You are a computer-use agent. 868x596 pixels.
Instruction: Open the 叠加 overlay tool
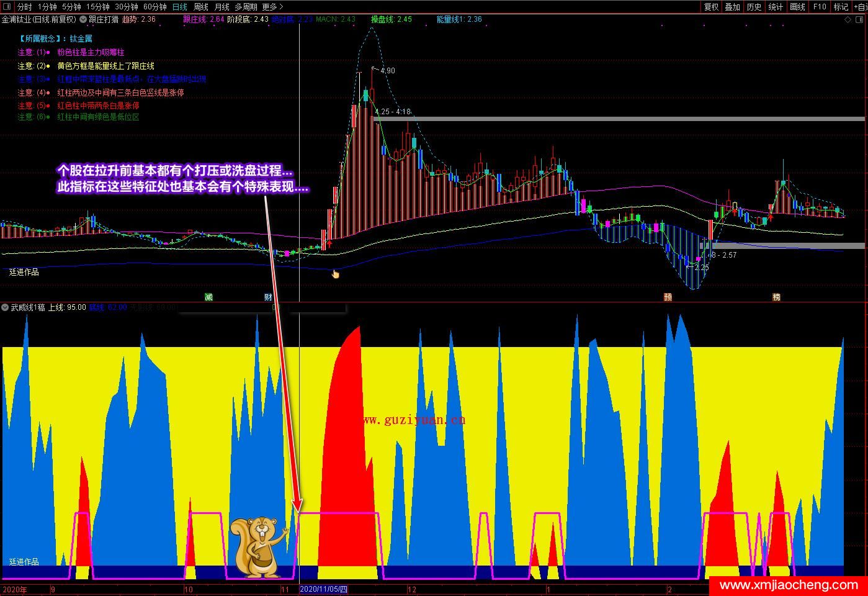click(733, 7)
